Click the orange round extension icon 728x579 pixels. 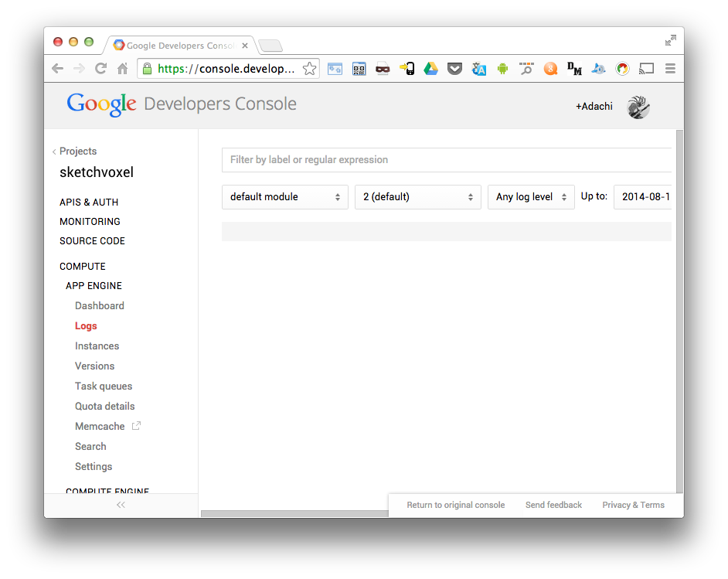(x=551, y=69)
